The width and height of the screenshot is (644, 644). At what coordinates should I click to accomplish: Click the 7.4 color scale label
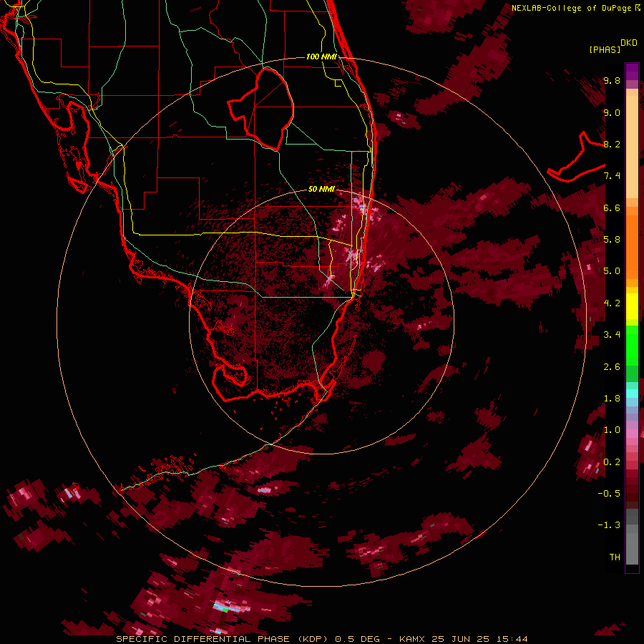tap(612, 176)
